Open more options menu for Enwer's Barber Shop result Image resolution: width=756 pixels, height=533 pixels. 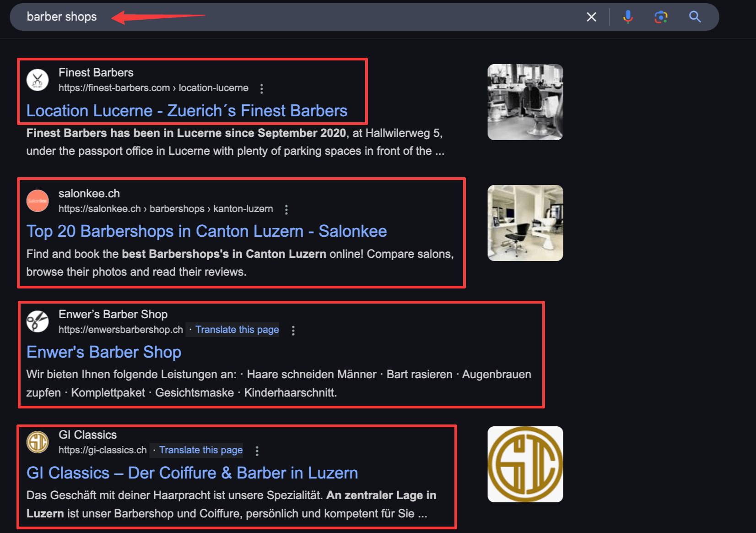click(x=293, y=331)
